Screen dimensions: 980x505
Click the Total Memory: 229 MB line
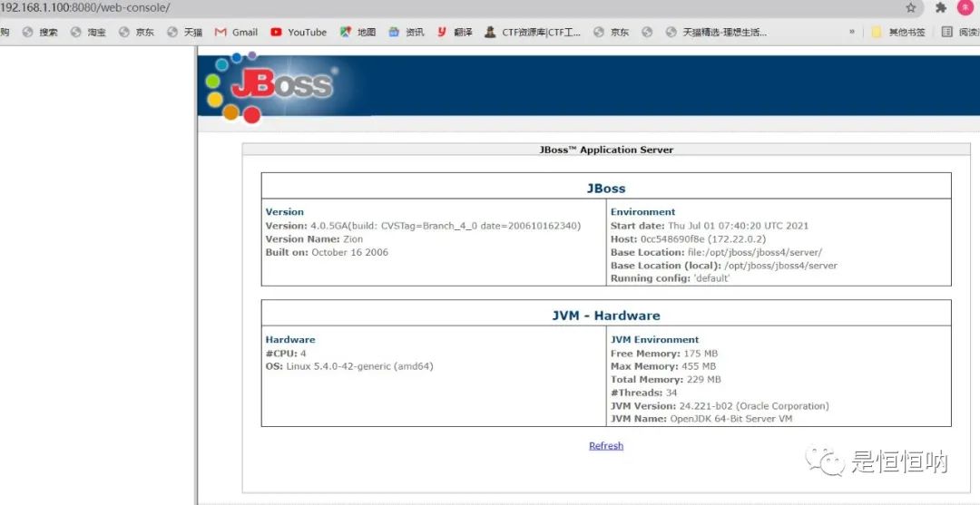click(666, 380)
